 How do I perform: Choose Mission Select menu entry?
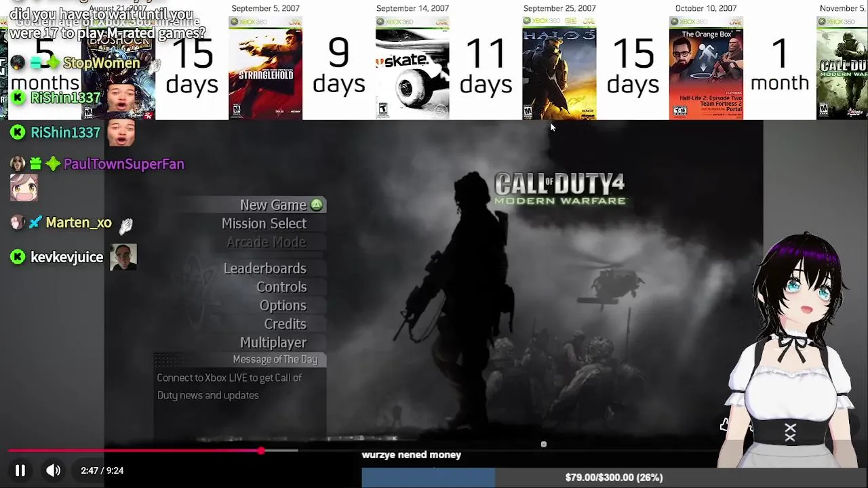[x=264, y=224]
